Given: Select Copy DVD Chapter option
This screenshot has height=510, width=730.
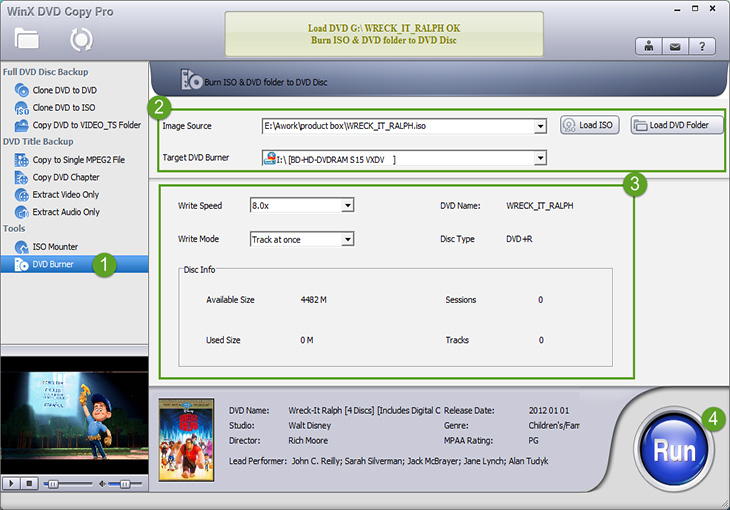Looking at the screenshot, I should click(66, 177).
